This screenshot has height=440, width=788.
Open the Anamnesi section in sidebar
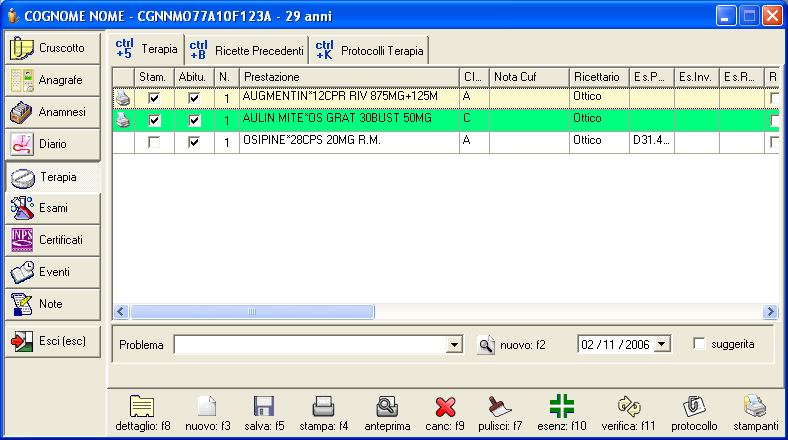(53, 112)
